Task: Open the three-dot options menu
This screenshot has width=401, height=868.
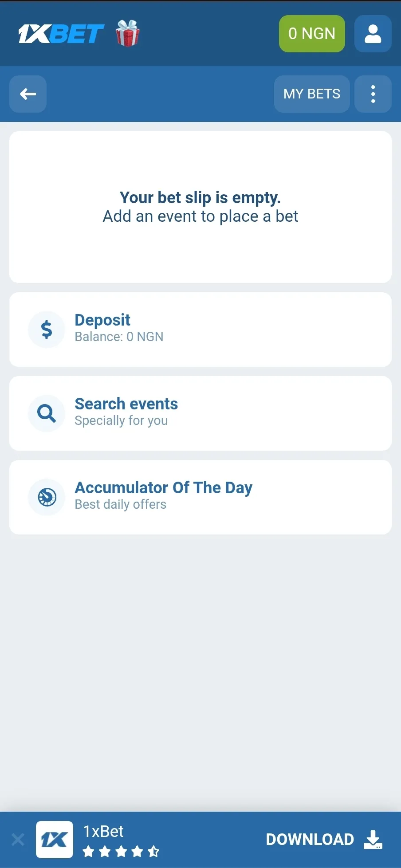Action: (x=373, y=94)
